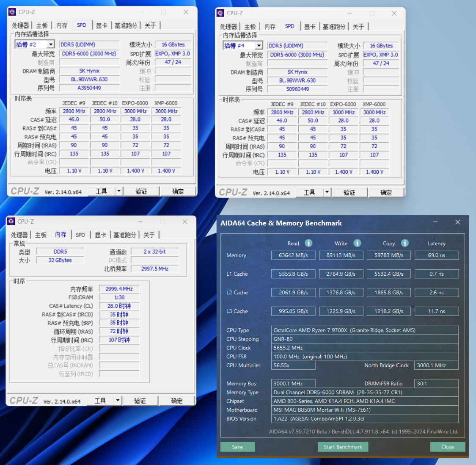
Task: Expand the 工具 arrow in the Slot #4 window
Action: coord(327,192)
